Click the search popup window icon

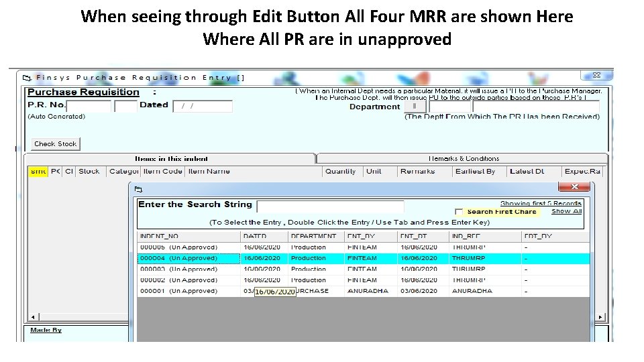pyautogui.click(x=138, y=189)
